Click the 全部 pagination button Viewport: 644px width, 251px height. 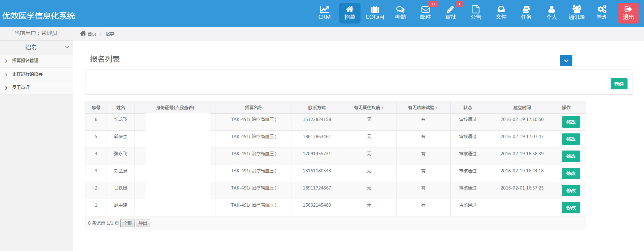click(127, 223)
